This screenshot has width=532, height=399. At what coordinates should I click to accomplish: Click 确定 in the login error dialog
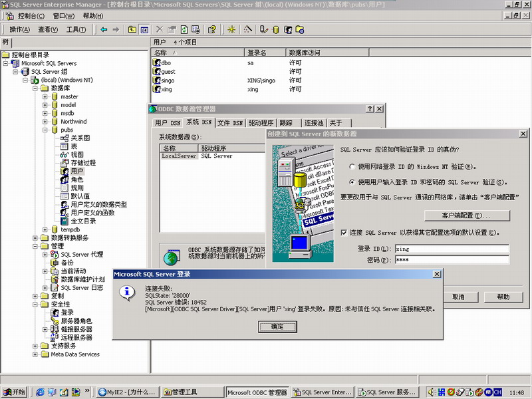tap(277, 327)
